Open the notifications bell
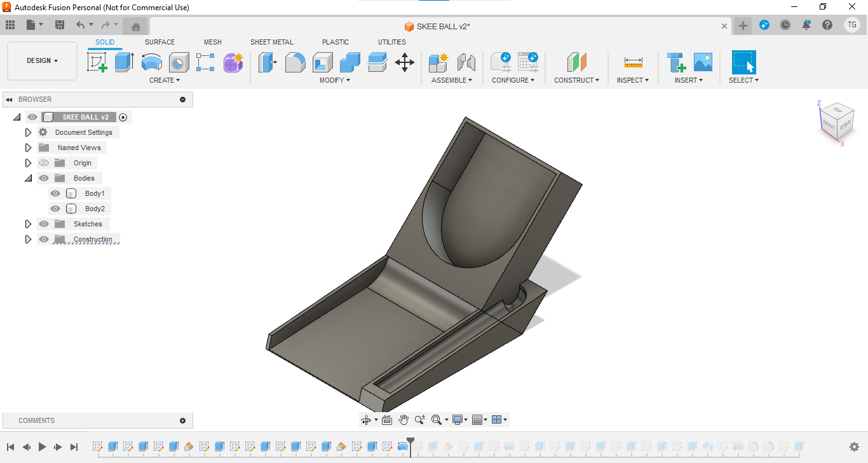868x463 pixels. [806, 25]
